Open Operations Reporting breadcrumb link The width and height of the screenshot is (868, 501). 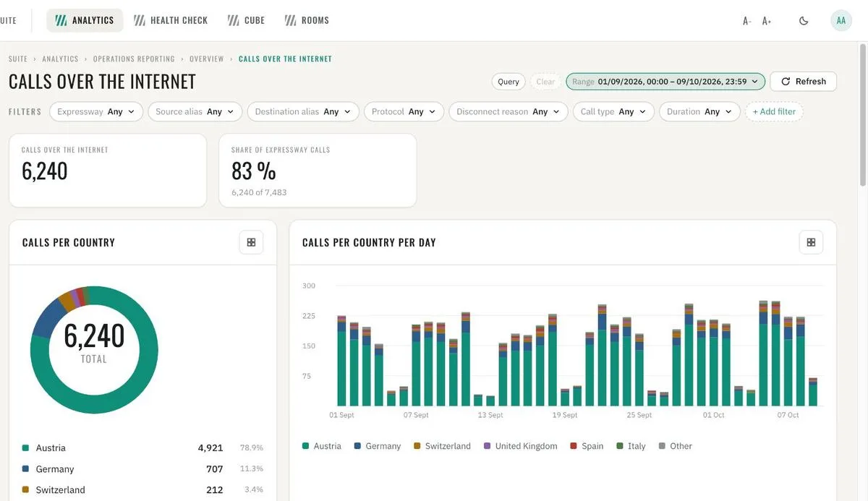pyautogui.click(x=134, y=59)
